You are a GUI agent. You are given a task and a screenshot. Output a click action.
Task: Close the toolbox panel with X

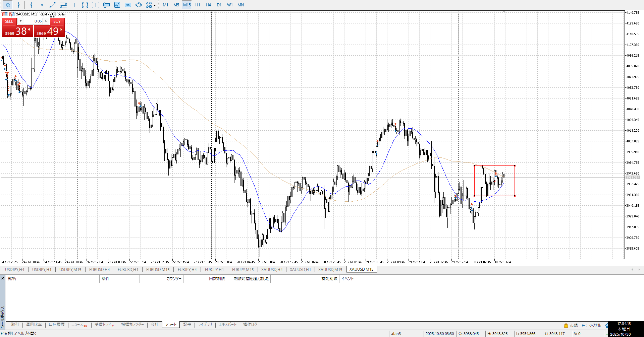tap(3, 278)
